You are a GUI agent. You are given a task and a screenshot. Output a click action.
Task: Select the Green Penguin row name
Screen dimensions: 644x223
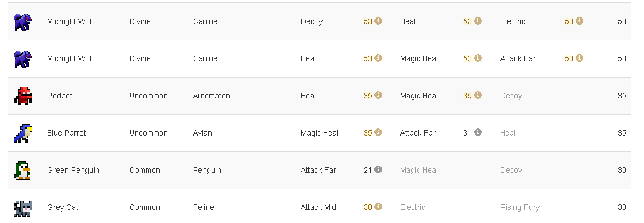[73, 170]
